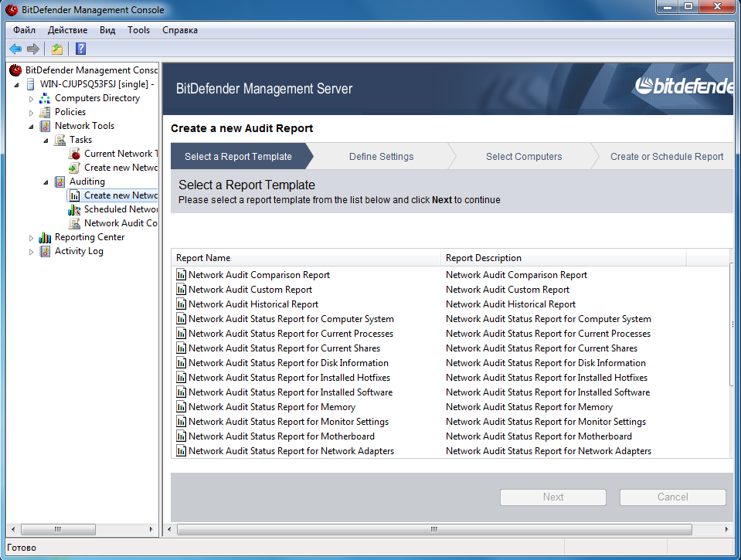Select Network Audit Status Report for Monitor Settings
741x560 pixels.
(x=288, y=422)
